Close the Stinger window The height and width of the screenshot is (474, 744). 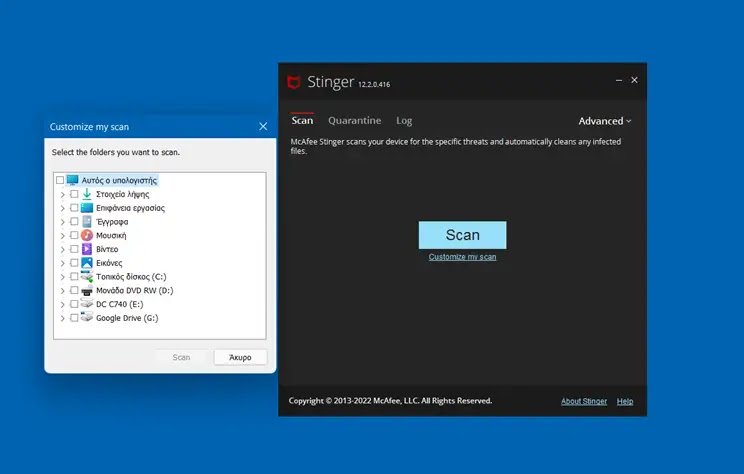(634, 80)
